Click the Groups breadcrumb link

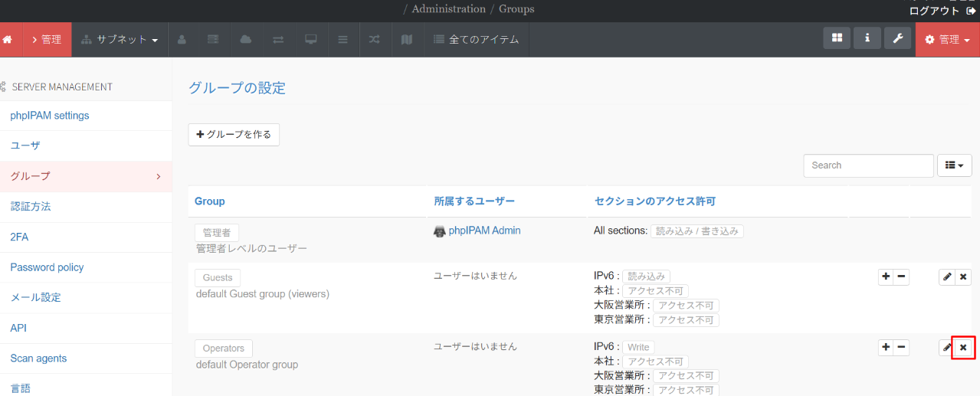[516, 9]
